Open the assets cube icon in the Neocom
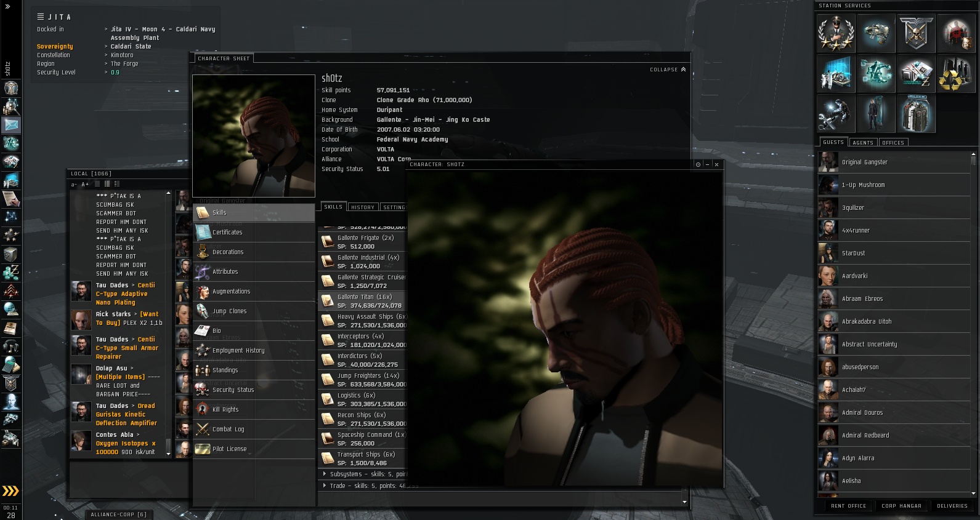 pos(11,254)
